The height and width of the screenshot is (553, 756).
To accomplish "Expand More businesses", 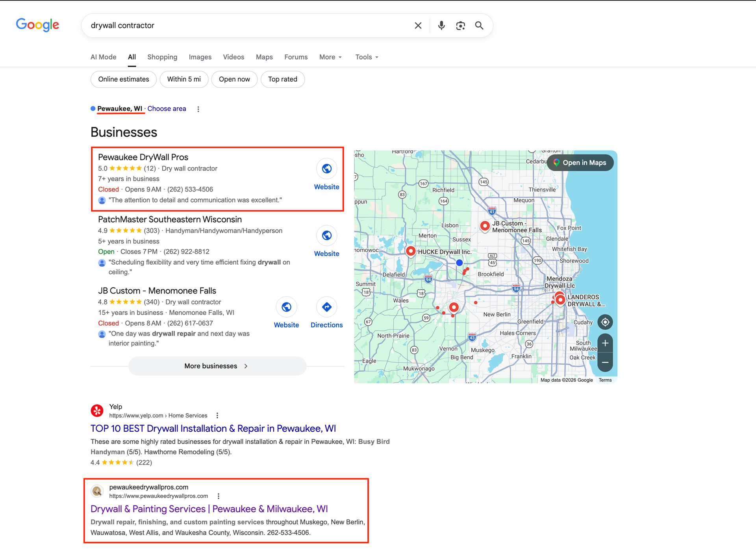I will click(217, 366).
